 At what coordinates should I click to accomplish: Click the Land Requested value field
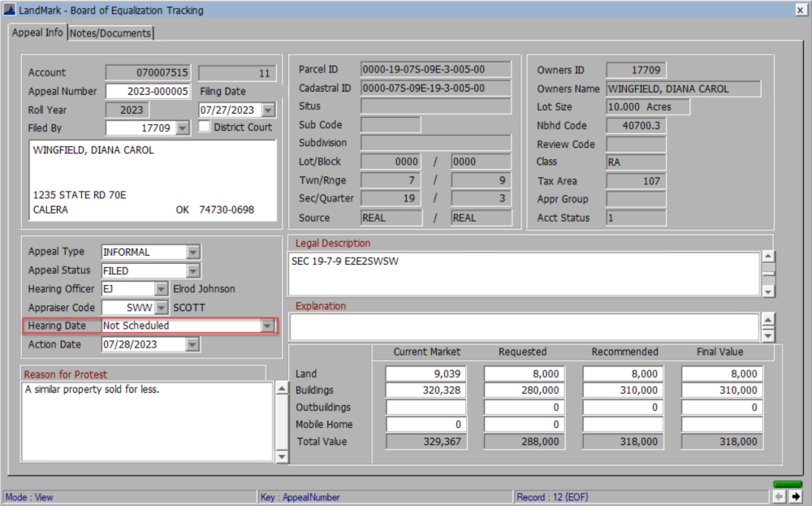(523, 373)
